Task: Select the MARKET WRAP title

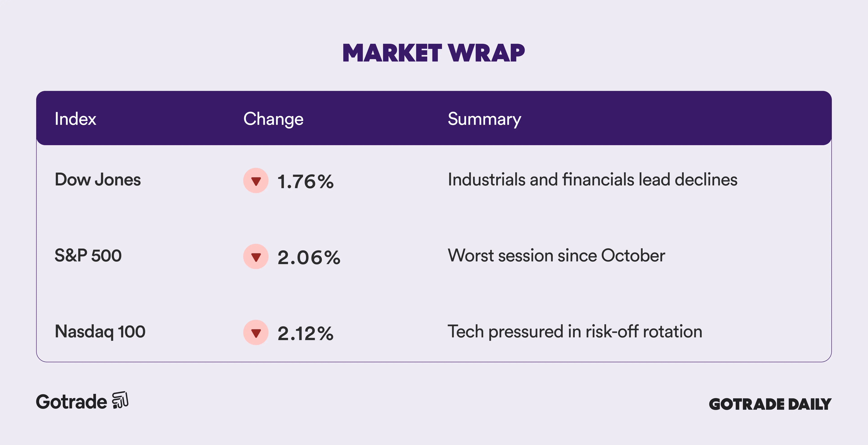Action: click(x=434, y=53)
